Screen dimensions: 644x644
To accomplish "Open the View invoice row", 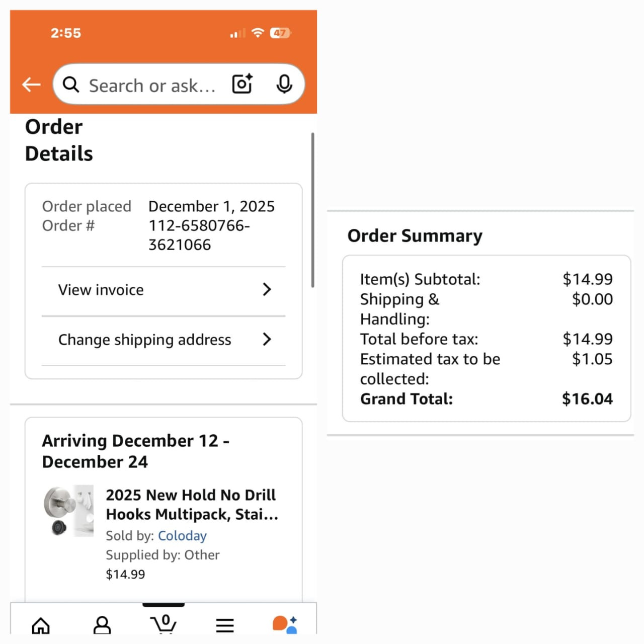I will point(101,290).
